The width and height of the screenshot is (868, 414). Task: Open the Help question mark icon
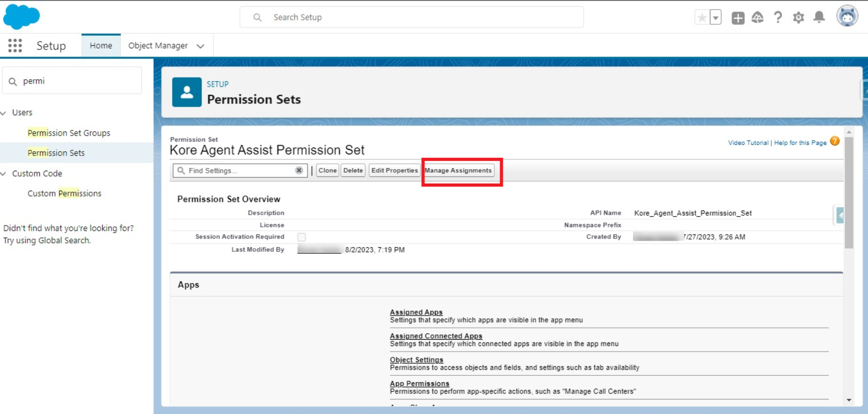[x=778, y=18]
